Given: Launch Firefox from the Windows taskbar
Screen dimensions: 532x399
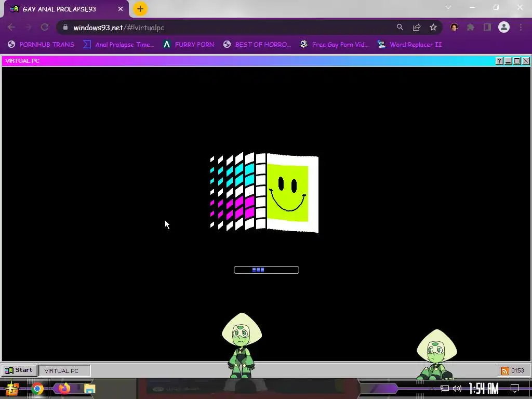Looking at the screenshot, I should 64,389.
